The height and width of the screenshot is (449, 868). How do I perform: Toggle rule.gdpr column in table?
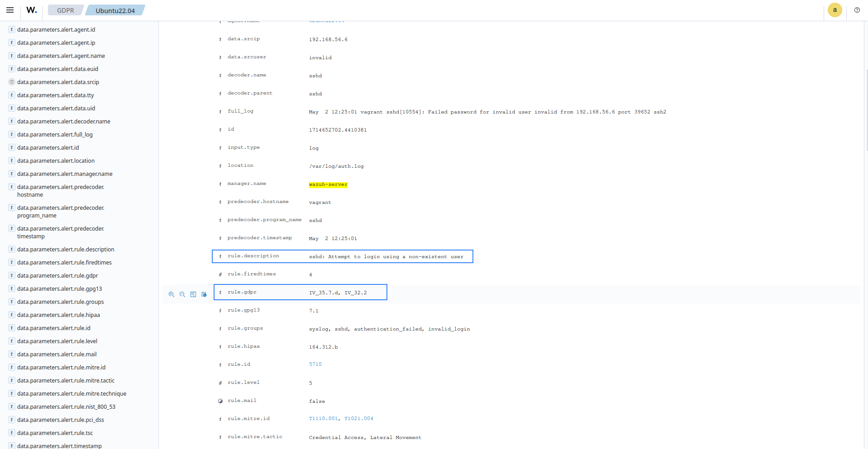193,294
